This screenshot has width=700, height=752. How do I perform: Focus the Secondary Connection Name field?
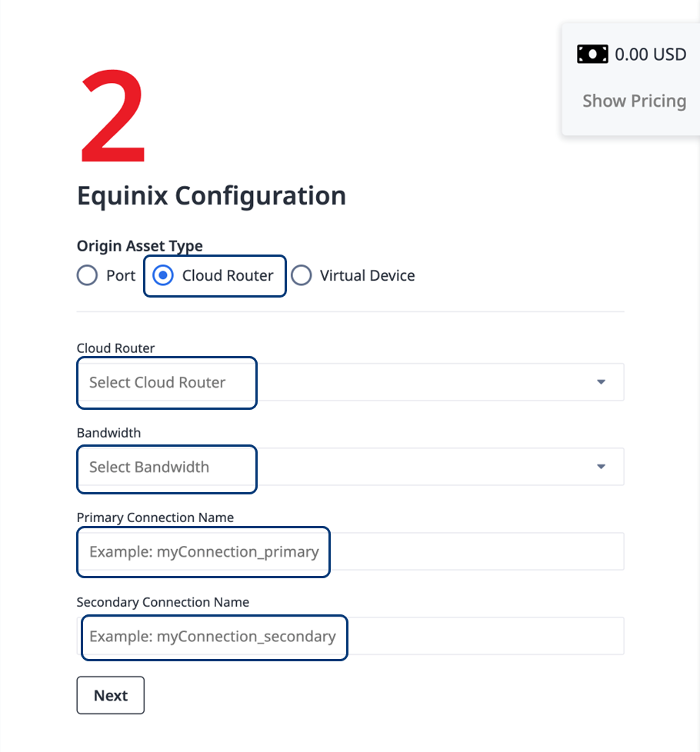[x=350, y=636]
